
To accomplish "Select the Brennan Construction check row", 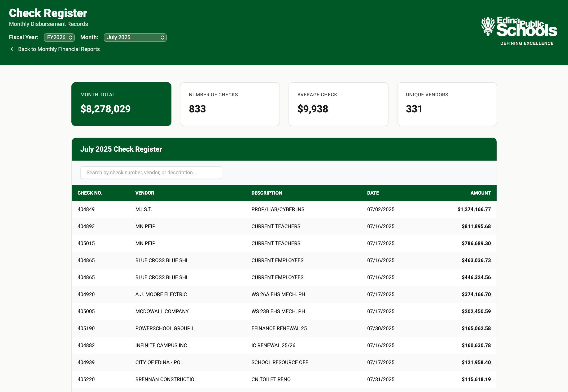I will [284, 379].
